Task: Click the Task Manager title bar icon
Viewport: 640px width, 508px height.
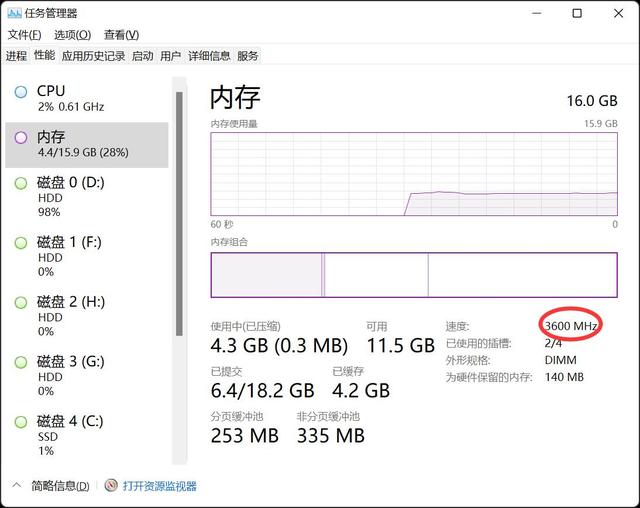Action: tap(14, 13)
